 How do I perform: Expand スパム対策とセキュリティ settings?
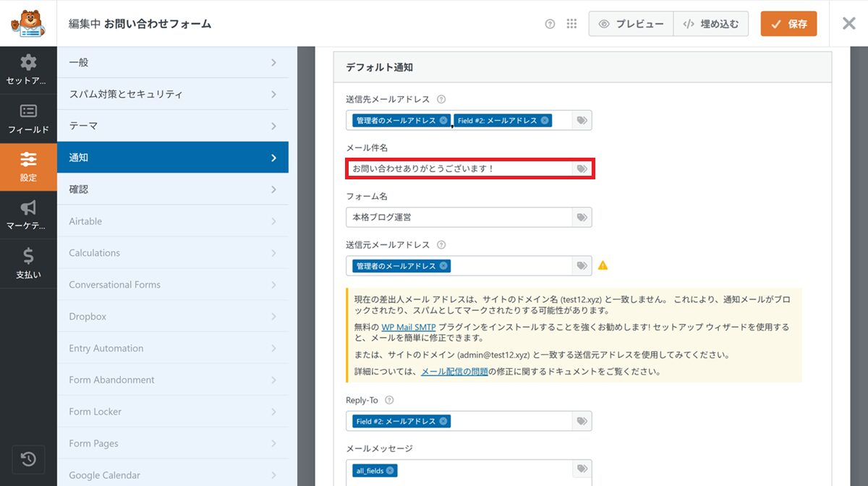click(x=172, y=94)
